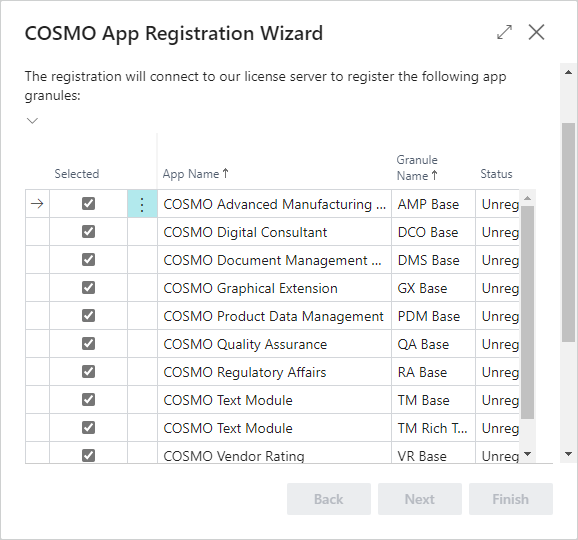Click the table scrollbar down arrow
Screen dimensions: 578x540
527,454
